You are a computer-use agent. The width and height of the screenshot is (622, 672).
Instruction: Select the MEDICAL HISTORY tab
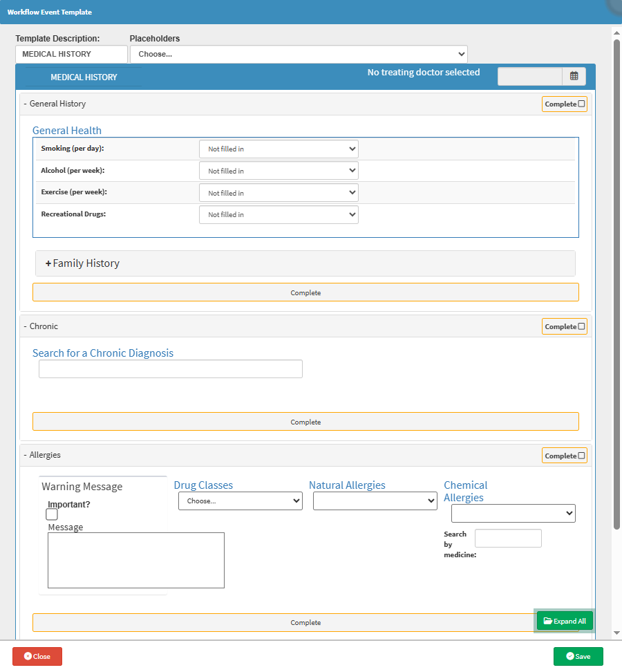(83, 77)
